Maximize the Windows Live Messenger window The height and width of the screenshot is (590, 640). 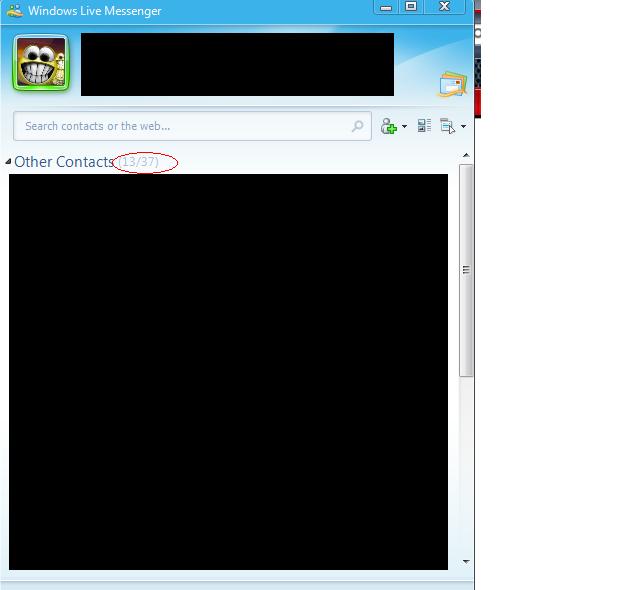click(411, 7)
